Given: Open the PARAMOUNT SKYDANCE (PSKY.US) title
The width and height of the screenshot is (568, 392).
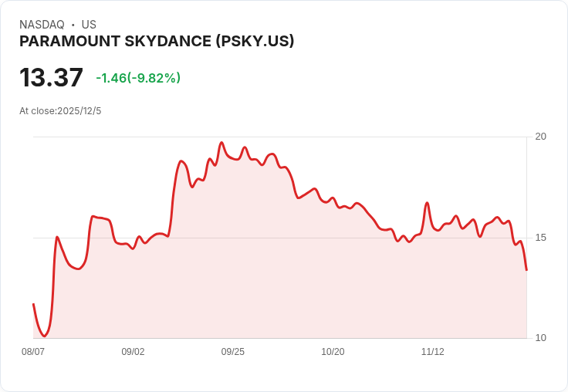Looking at the screenshot, I should [157, 42].
